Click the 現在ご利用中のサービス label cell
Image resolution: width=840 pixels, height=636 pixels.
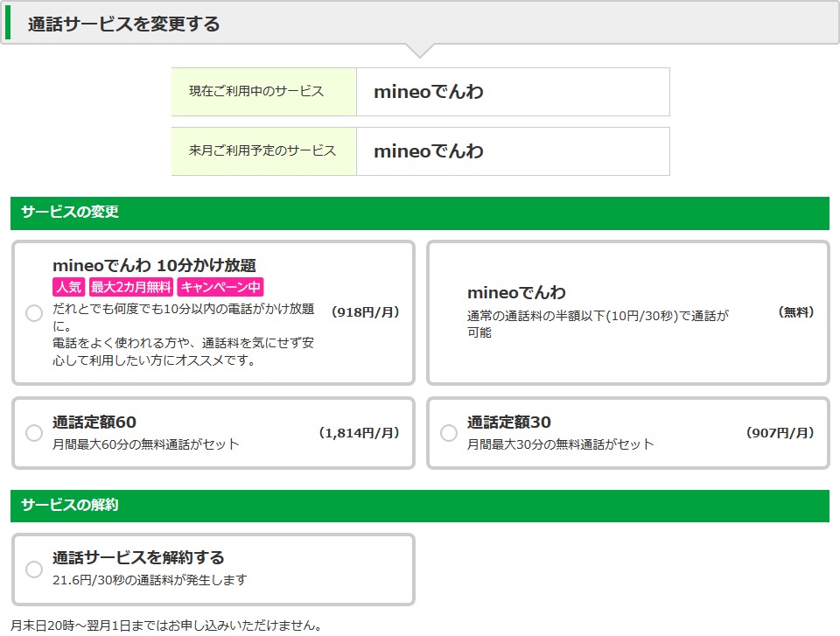(263, 92)
